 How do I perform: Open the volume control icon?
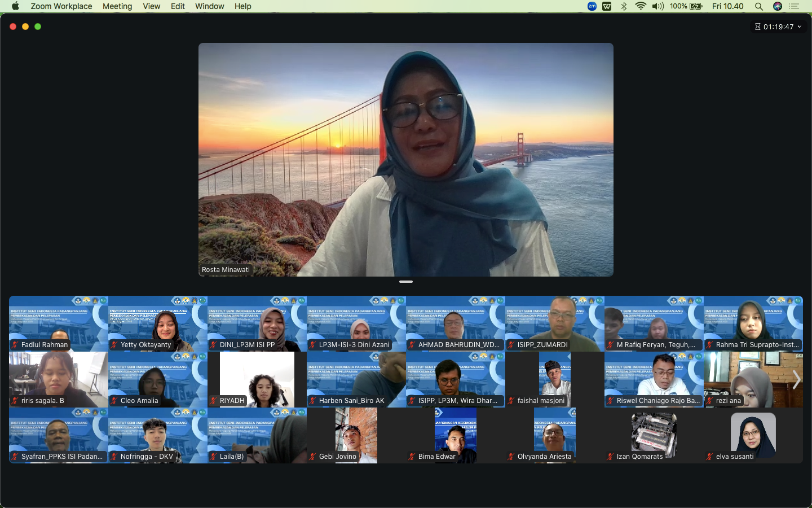click(x=657, y=6)
